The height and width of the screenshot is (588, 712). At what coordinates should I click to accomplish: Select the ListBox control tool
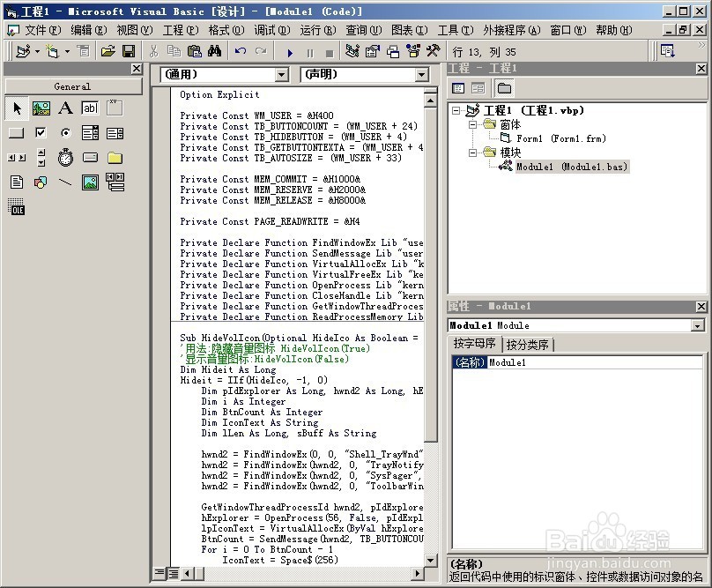click(115, 133)
